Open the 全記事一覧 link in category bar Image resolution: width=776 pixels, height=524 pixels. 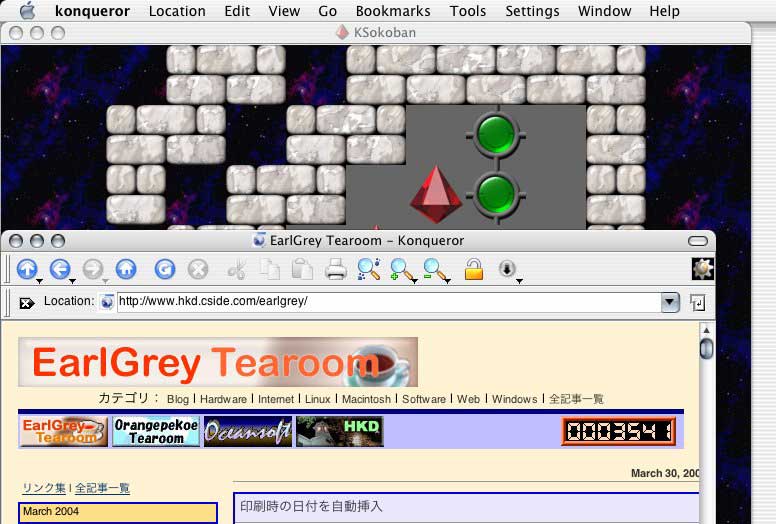click(576, 399)
